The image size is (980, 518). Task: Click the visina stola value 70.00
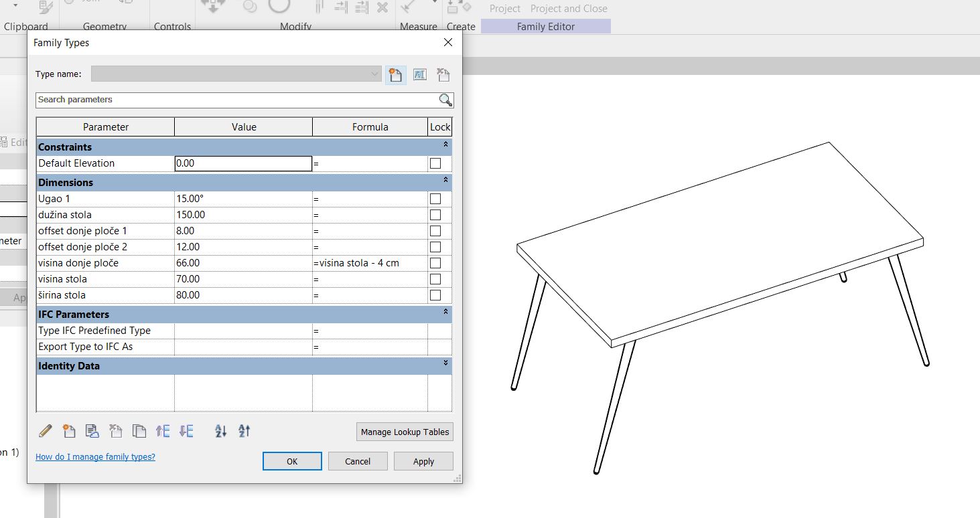pos(243,279)
